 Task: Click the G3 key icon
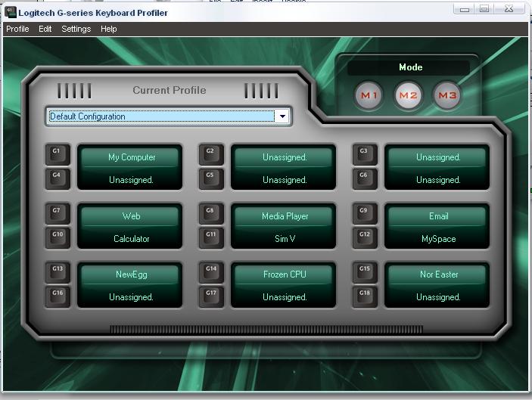(365, 154)
